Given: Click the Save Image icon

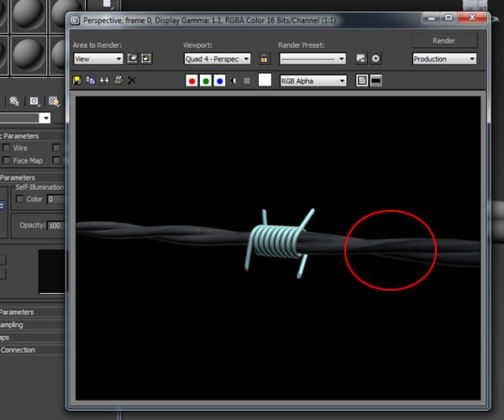Looking at the screenshot, I should click(x=77, y=81).
